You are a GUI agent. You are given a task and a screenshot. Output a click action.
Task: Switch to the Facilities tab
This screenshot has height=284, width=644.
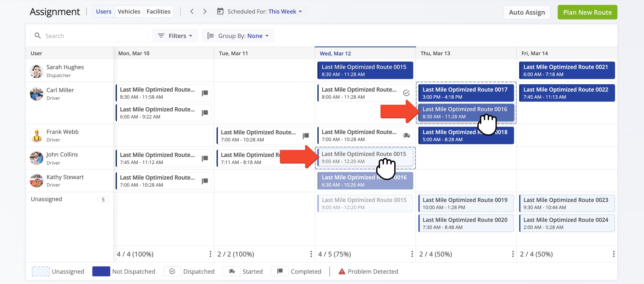(158, 12)
